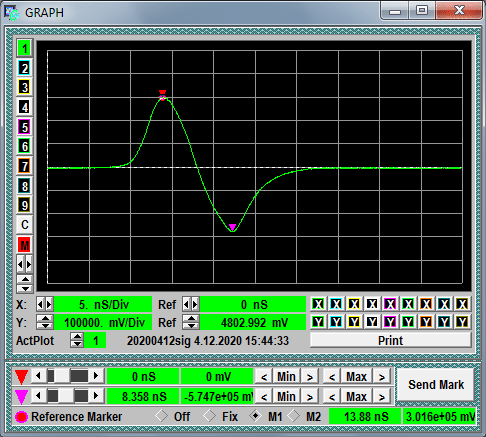Click the magenta marker on waveform minimum
The image size is (486, 437).
tap(233, 227)
